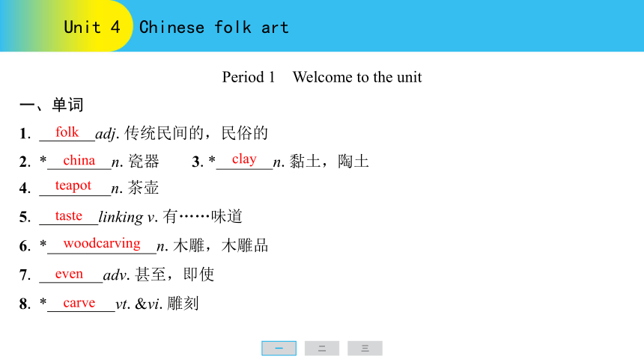Click the asterisk before item 8 carve

(x=43, y=302)
